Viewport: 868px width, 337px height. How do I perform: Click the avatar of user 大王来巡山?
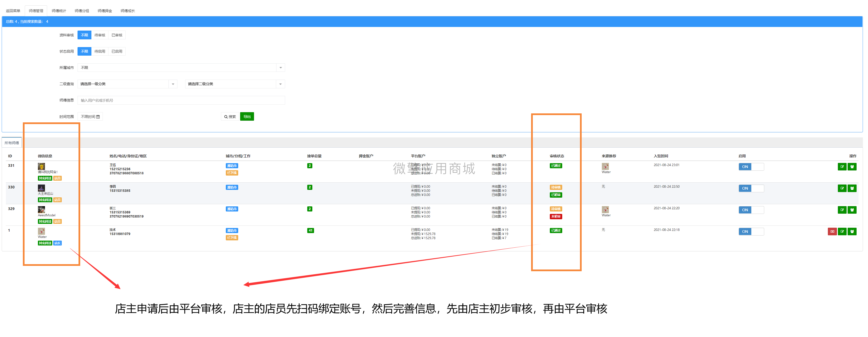[x=41, y=188]
